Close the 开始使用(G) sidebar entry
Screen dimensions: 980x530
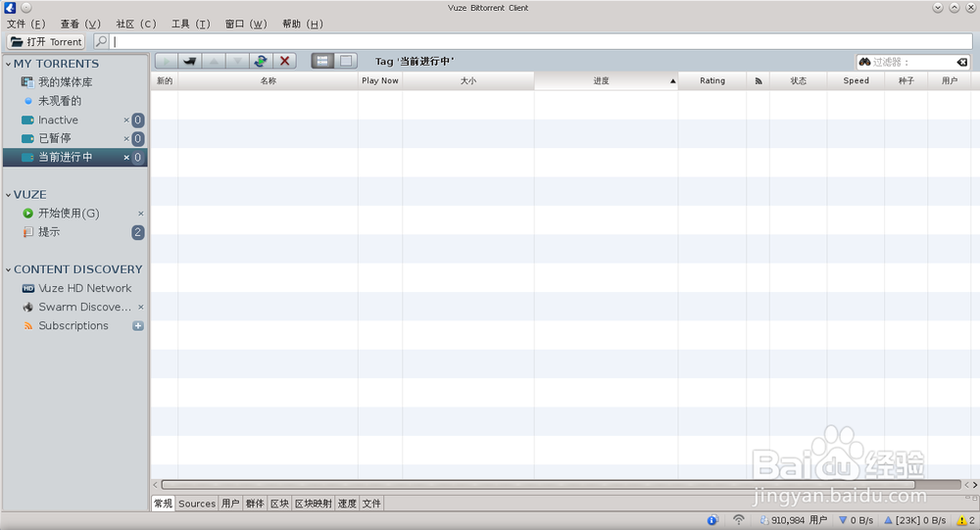140,214
